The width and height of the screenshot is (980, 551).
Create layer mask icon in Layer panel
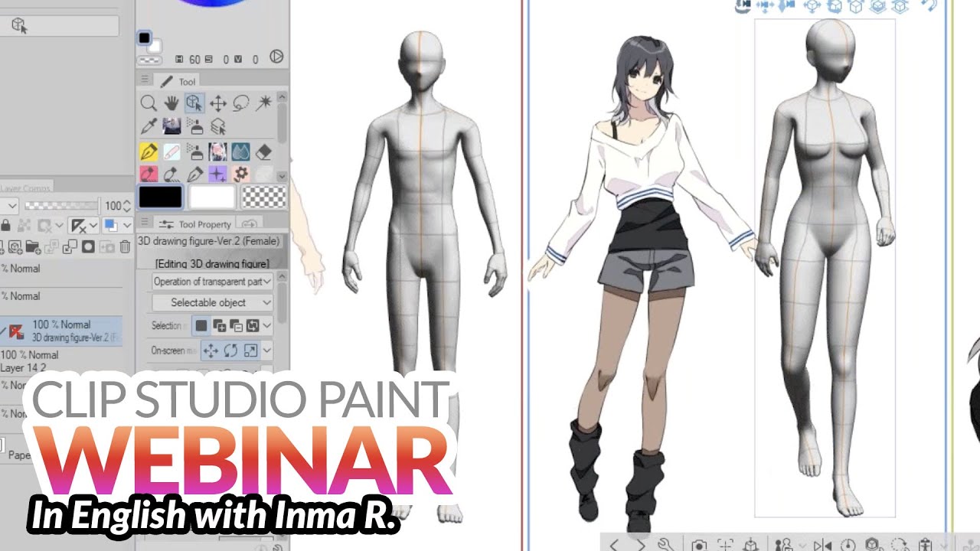[88, 246]
